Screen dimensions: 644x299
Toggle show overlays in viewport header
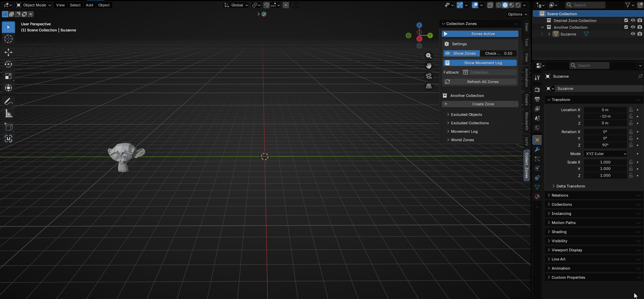point(475,5)
